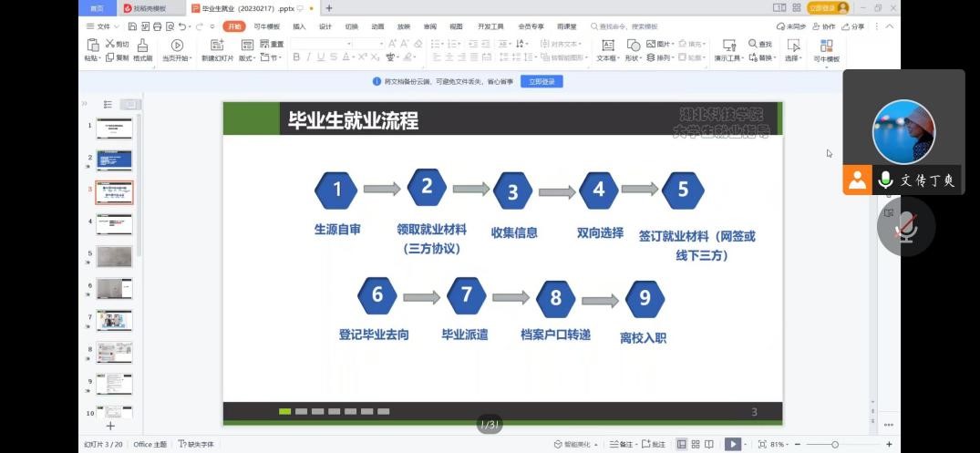
Task: Insert a text box (文本框)
Action: pyautogui.click(x=607, y=46)
